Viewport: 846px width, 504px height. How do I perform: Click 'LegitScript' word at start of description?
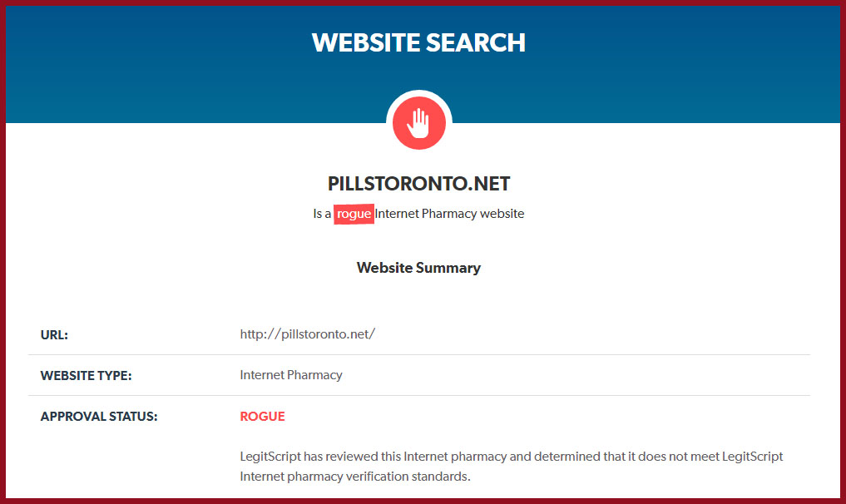click(270, 457)
